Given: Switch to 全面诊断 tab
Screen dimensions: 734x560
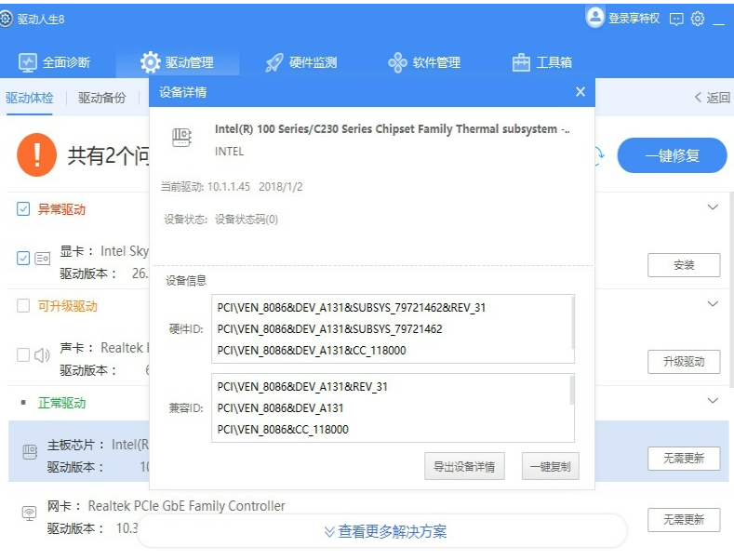Looking at the screenshot, I should (54, 62).
